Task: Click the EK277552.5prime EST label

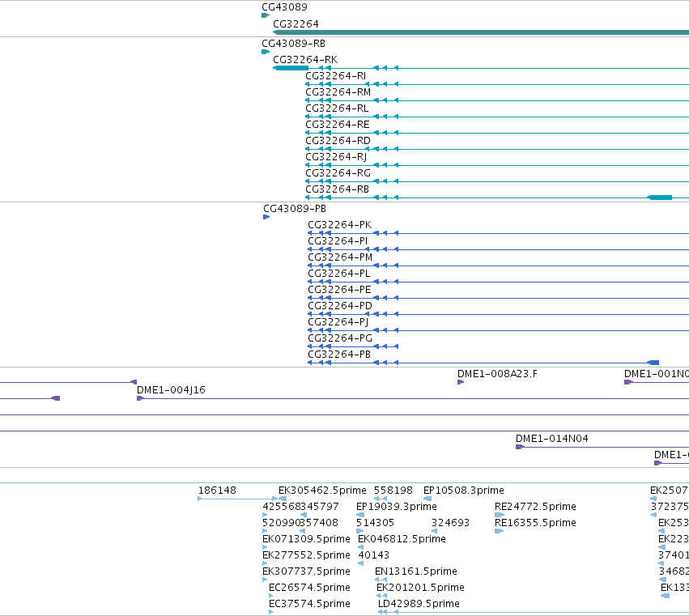Action: 306,555
